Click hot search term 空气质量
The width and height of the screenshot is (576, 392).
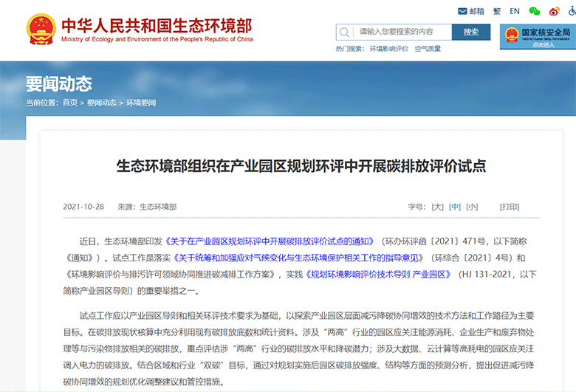[x=428, y=49]
